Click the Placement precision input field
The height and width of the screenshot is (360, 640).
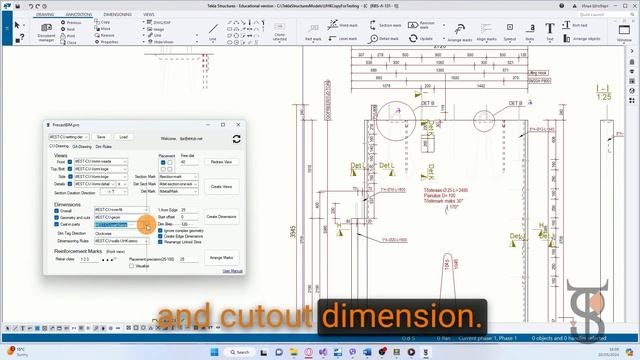189,259
